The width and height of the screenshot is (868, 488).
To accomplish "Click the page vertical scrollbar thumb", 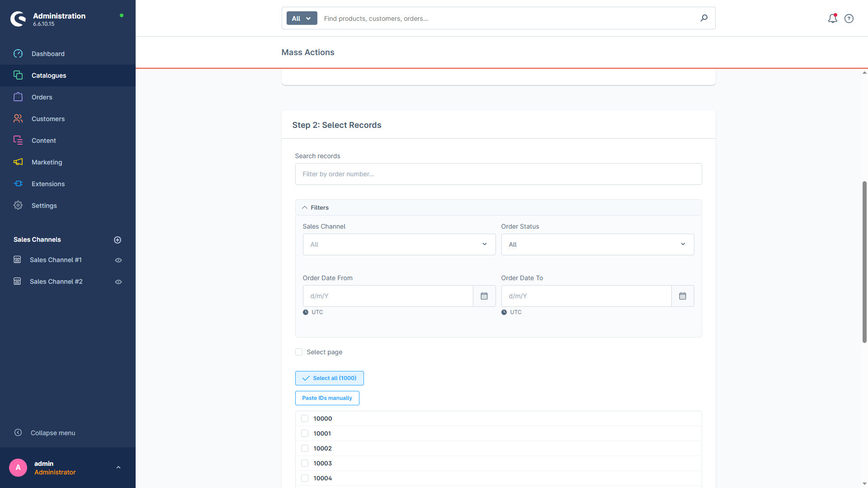I will (x=864, y=262).
